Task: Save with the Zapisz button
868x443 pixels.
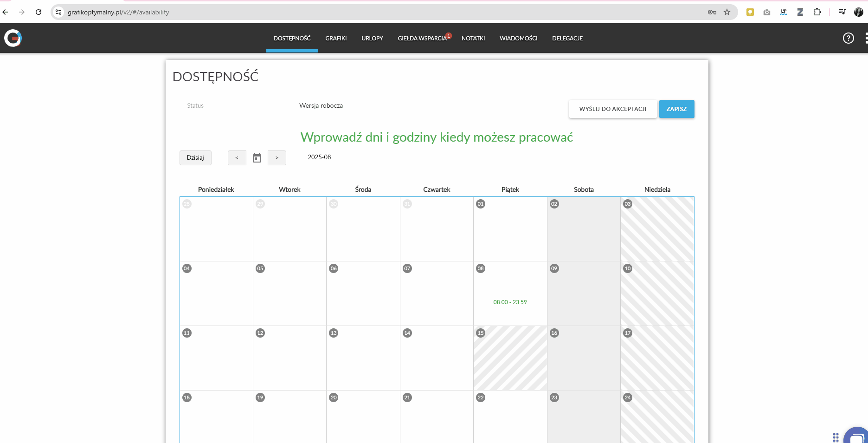Action: point(677,109)
